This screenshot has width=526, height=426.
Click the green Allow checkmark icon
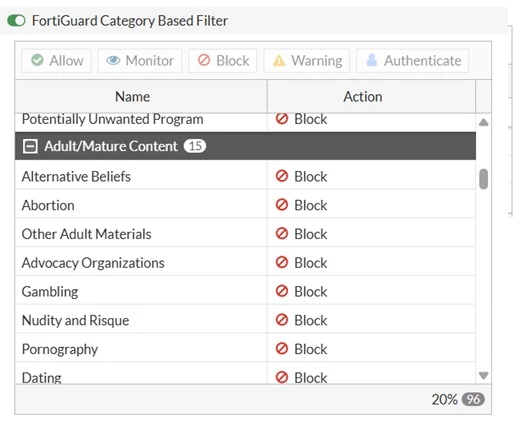[x=37, y=60]
